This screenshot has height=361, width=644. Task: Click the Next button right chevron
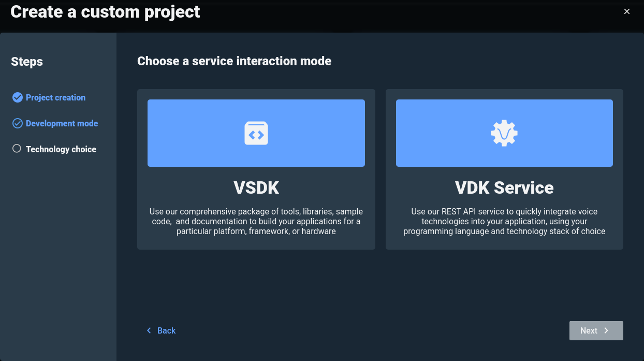pos(606,330)
